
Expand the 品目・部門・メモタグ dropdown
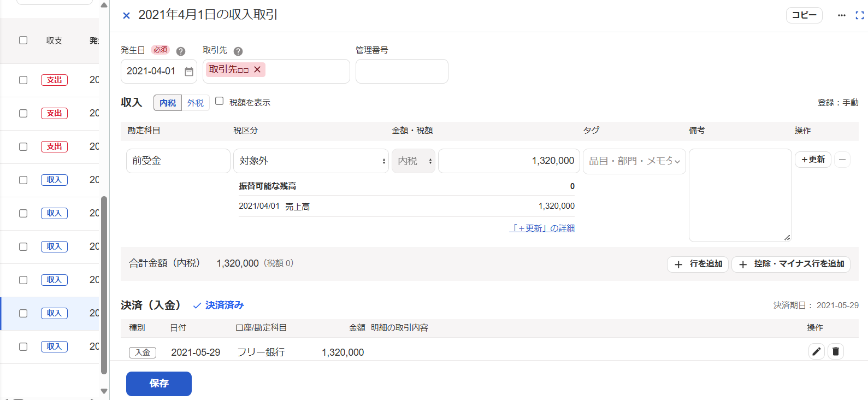(x=634, y=161)
